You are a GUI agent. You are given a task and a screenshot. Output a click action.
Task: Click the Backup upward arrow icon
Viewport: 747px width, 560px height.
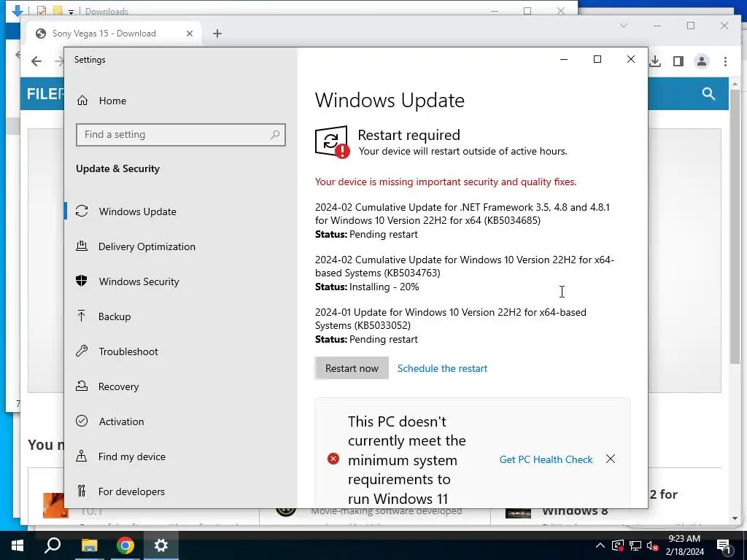(82, 316)
